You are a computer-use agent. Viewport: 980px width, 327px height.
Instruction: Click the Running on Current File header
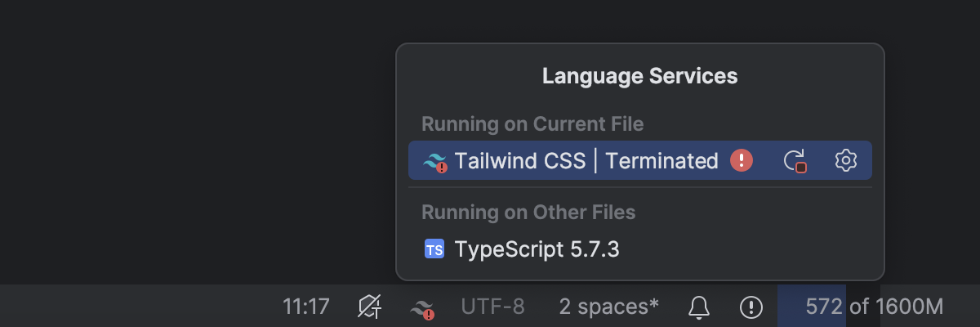[x=532, y=124]
